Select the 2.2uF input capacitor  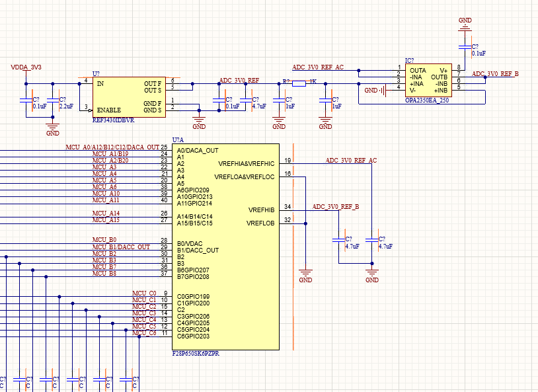53,100
